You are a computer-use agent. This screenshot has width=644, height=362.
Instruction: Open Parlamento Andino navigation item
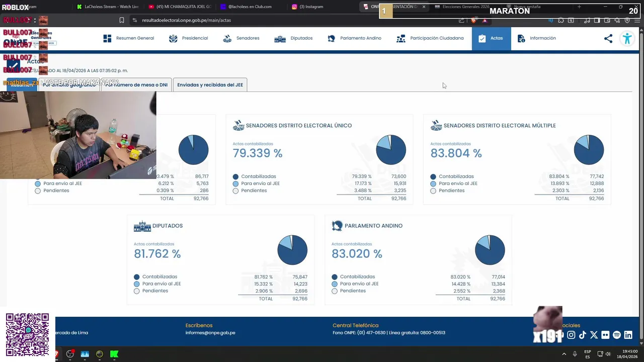354,38
